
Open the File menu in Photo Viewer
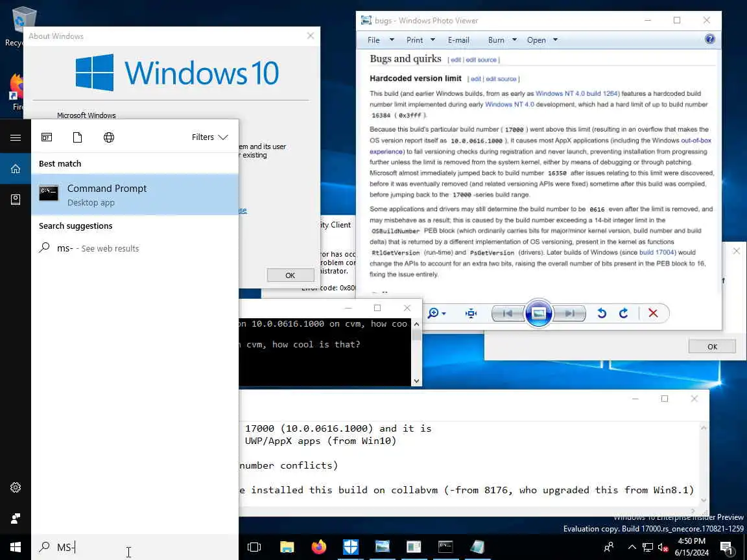pos(380,40)
